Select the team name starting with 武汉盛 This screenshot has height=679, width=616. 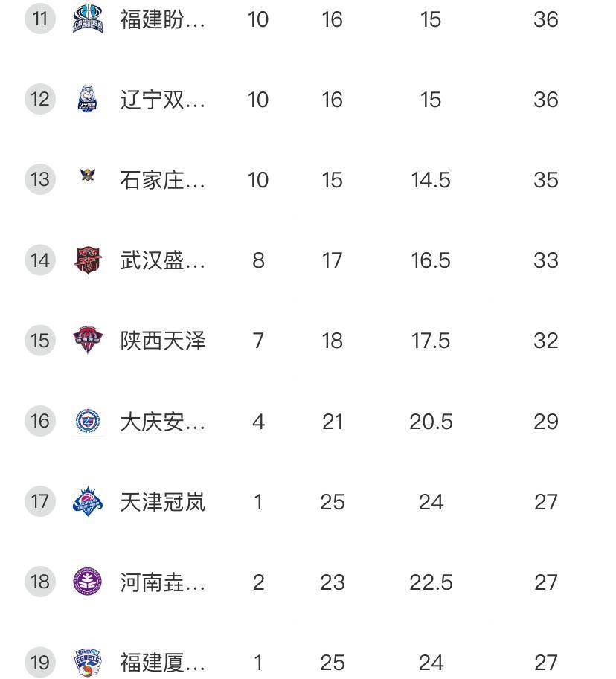click(x=163, y=260)
